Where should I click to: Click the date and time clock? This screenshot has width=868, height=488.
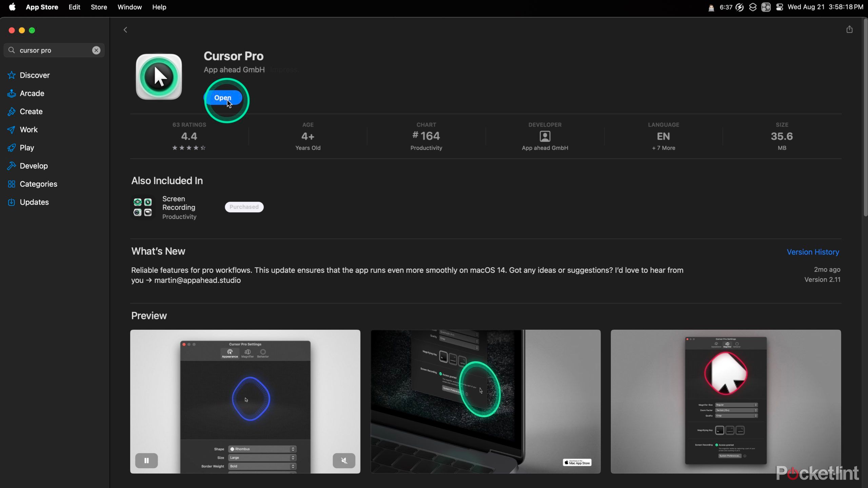pyautogui.click(x=825, y=7)
